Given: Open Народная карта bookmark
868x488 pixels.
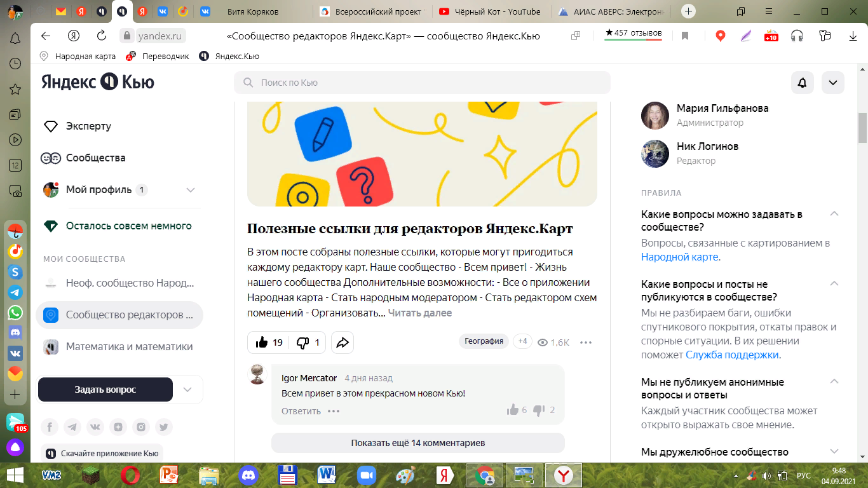Looking at the screenshot, I should (x=78, y=56).
